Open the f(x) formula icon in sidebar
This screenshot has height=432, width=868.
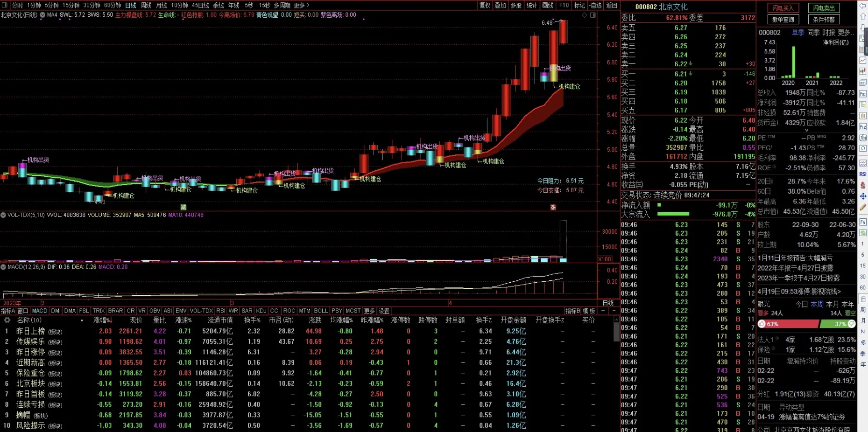[x=863, y=137]
